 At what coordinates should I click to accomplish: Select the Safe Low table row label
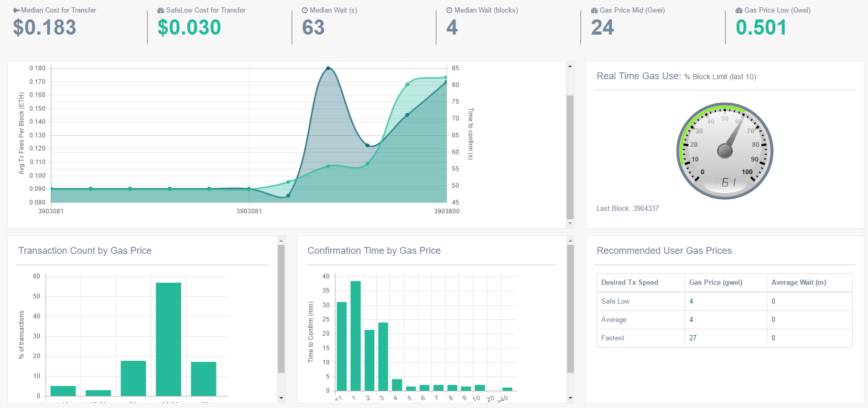point(615,302)
